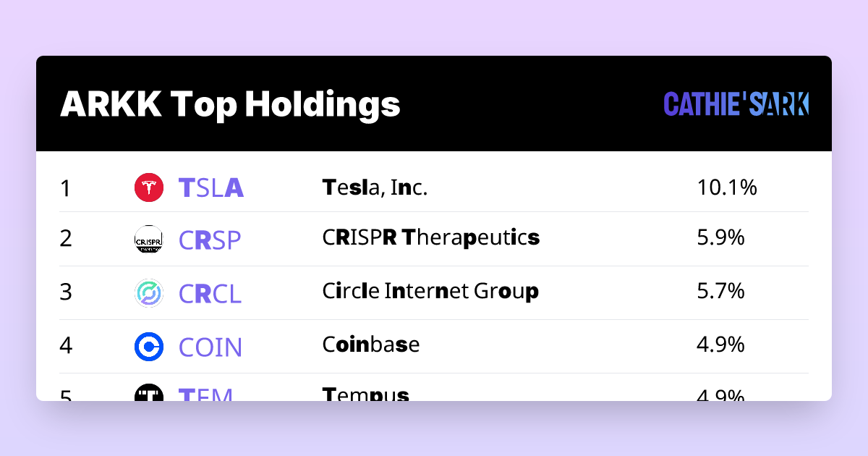Click Tesla's 10.1% weight value
868x456 pixels.
tap(726, 188)
